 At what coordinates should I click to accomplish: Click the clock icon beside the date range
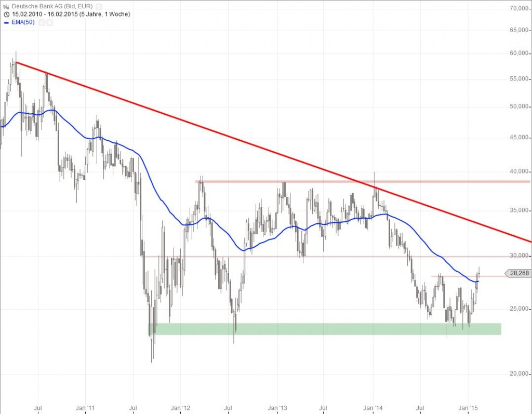click(6, 14)
